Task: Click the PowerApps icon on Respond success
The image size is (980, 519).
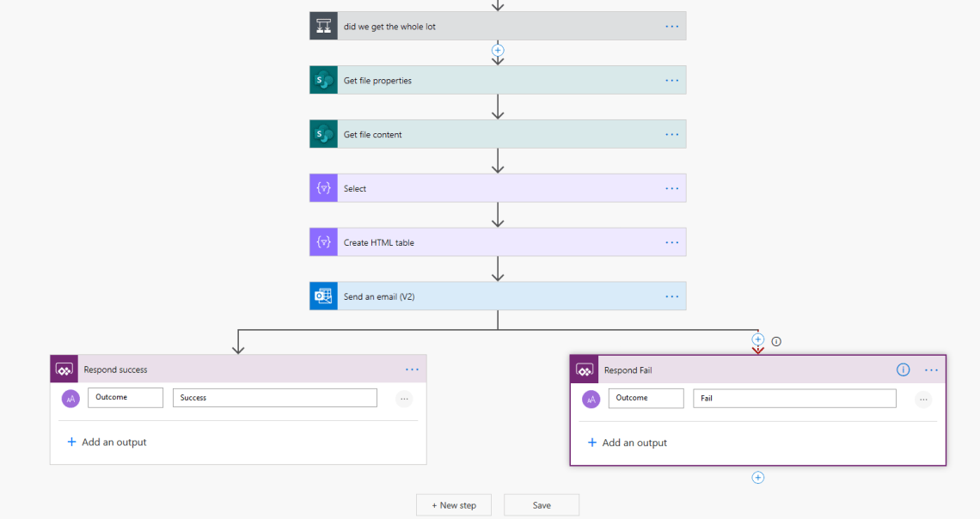Action: (x=64, y=369)
